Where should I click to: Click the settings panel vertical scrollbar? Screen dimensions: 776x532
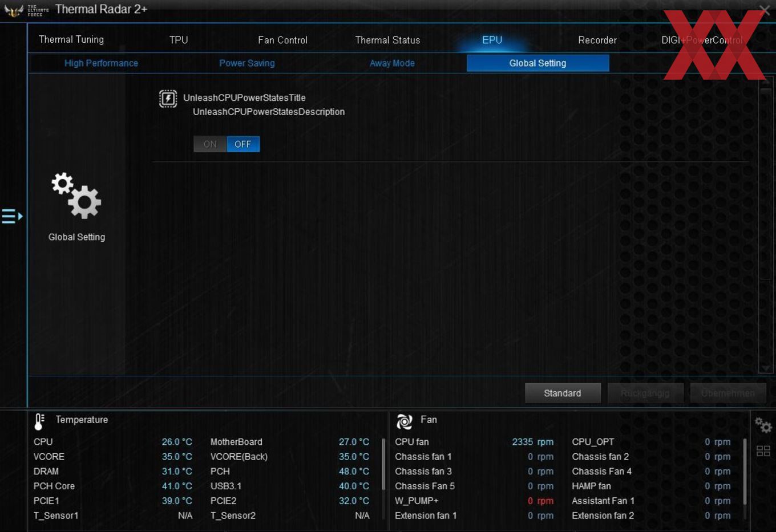[766, 184]
